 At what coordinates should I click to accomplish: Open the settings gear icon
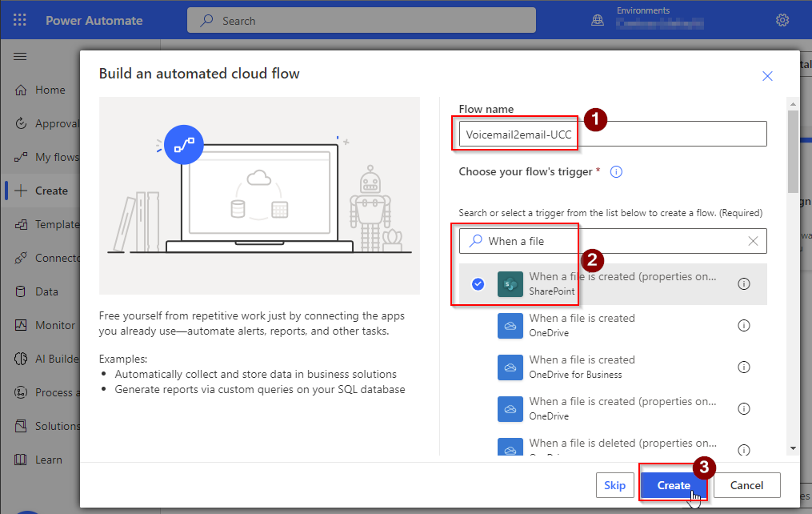coord(782,20)
